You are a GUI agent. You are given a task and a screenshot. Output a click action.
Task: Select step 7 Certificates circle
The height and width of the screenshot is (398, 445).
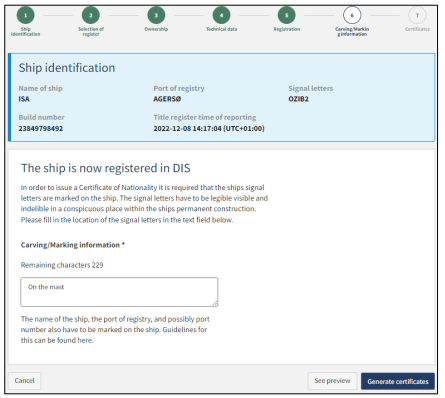coord(417,15)
